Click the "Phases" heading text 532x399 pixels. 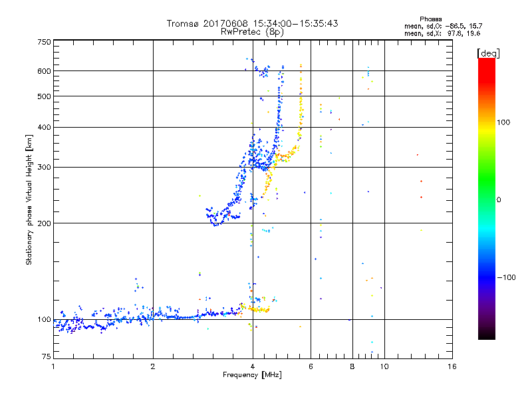pyautogui.click(x=430, y=19)
